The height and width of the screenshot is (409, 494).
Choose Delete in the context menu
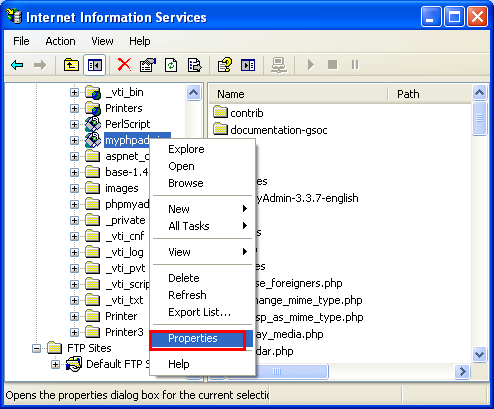click(x=203, y=278)
